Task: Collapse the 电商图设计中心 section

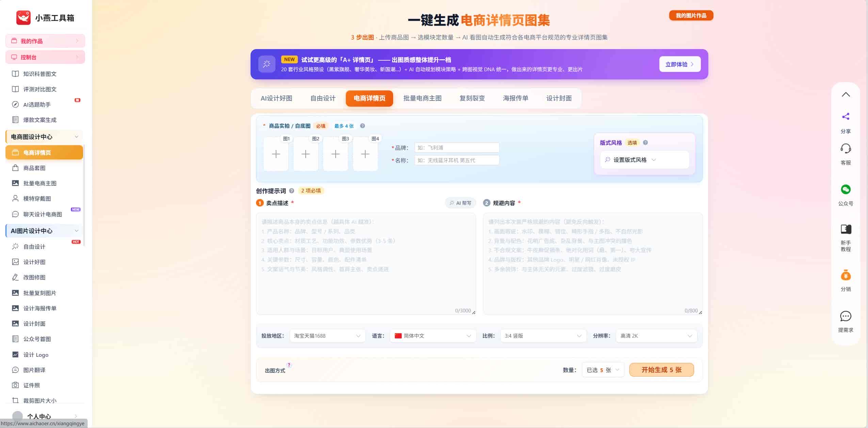Action: pyautogui.click(x=76, y=137)
